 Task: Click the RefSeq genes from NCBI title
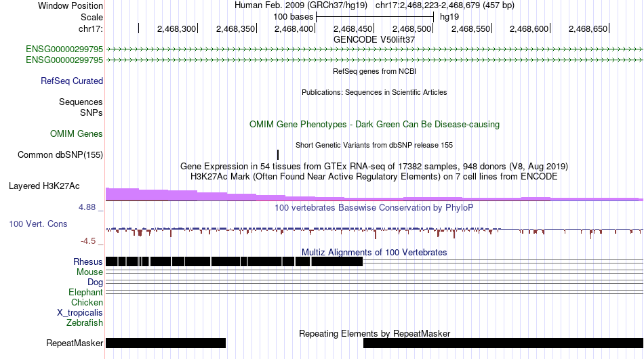[374, 71]
